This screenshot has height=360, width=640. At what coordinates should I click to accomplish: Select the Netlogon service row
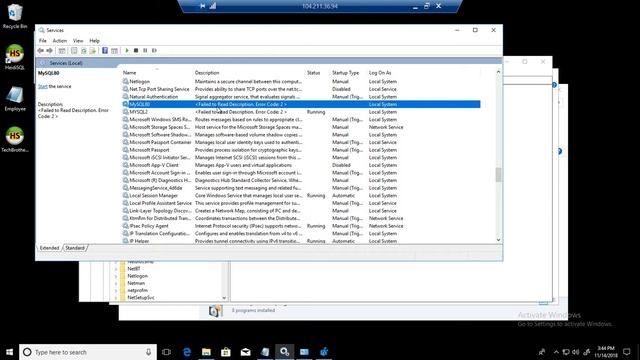[x=301, y=82]
